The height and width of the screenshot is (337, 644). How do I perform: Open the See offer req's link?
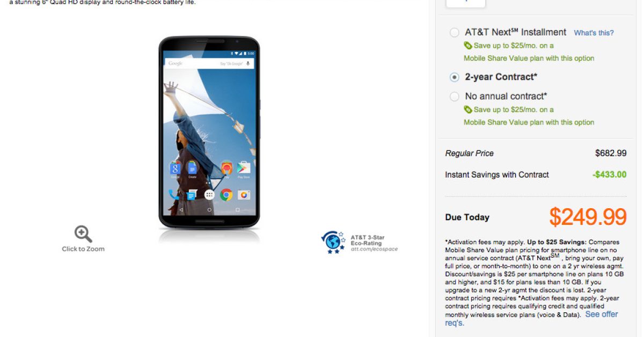pos(531,318)
